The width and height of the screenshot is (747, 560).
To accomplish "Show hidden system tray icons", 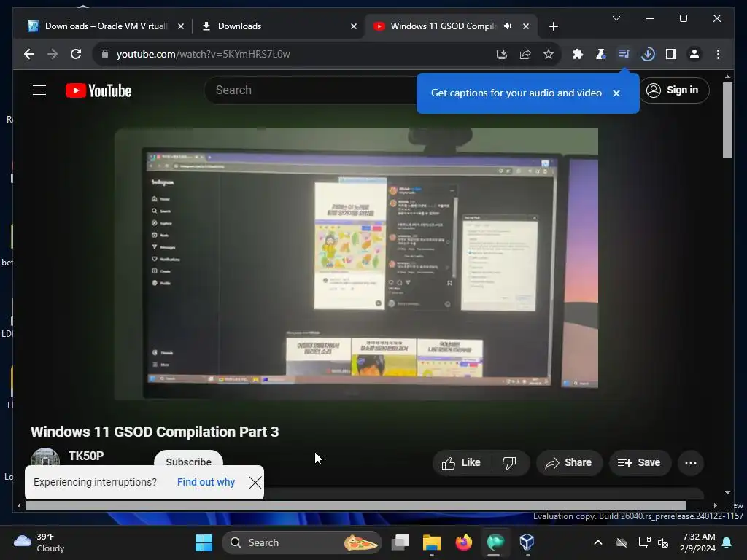I will (x=598, y=542).
